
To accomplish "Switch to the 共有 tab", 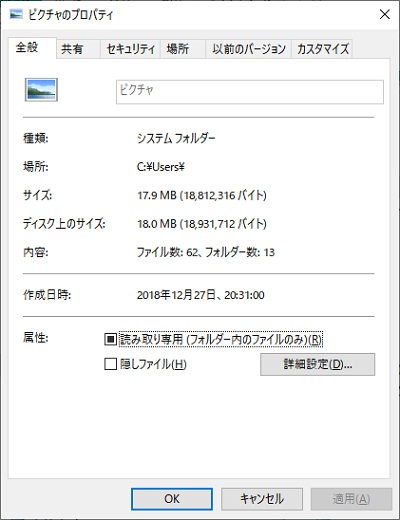I will click(x=78, y=49).
